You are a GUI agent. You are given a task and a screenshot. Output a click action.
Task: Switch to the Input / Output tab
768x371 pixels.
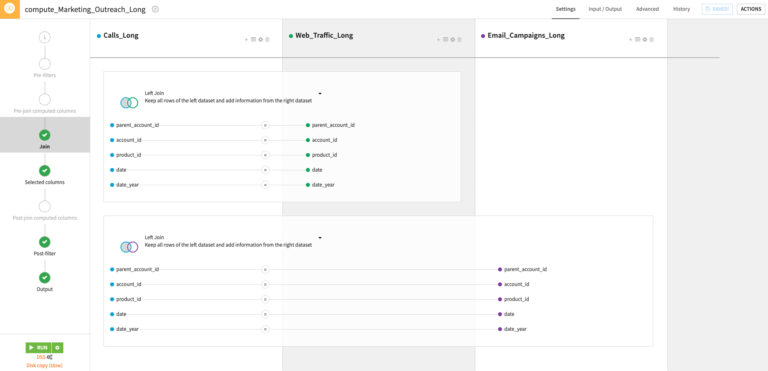[x=605, y=9]
